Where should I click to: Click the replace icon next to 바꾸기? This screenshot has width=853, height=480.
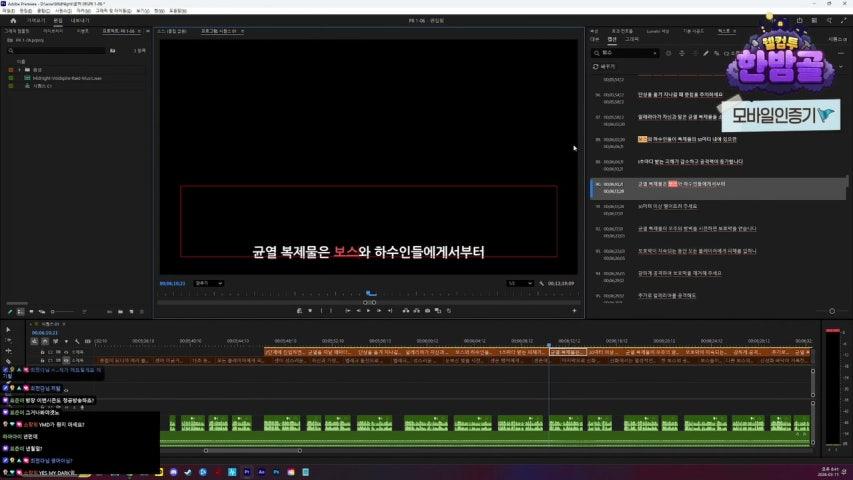(597, 66)
